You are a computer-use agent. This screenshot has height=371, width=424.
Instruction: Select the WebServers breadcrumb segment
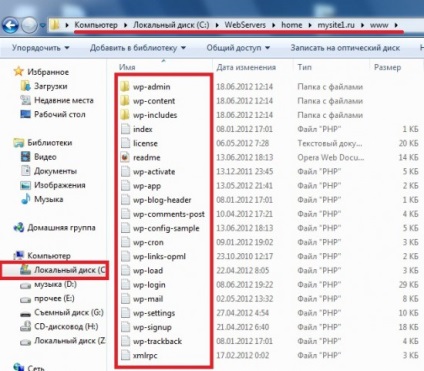[245, 25]
